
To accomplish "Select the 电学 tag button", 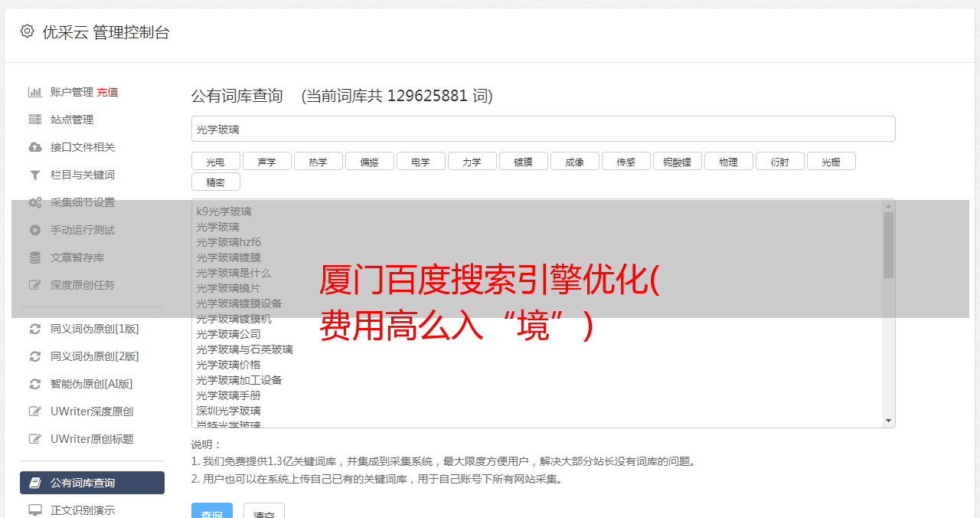I will click(420, 161).
